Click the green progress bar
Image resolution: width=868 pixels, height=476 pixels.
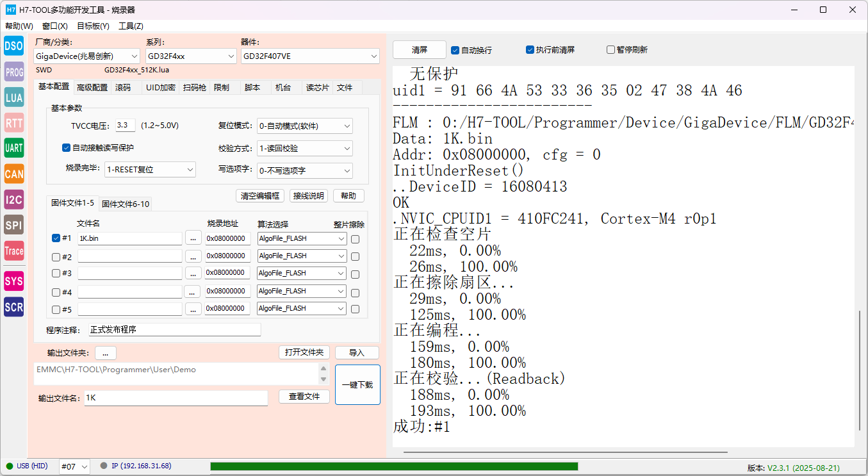point(394,466)
